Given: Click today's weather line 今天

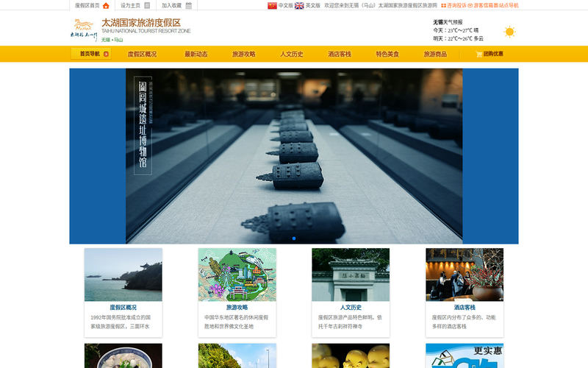Looking at the screenshot, I should (x=456, y=30).
